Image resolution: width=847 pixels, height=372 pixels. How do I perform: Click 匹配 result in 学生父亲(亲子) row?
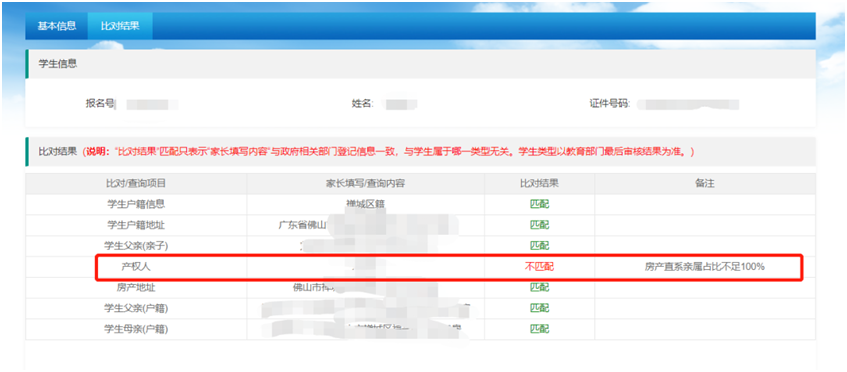(539, 246)
